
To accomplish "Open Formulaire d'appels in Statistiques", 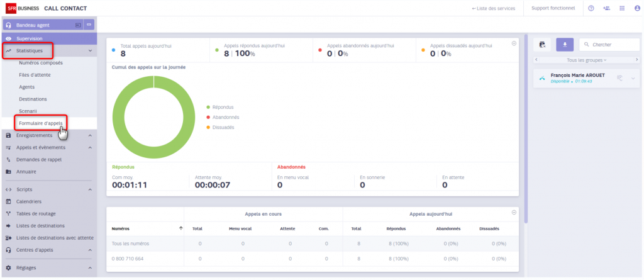I will point(41,123).
